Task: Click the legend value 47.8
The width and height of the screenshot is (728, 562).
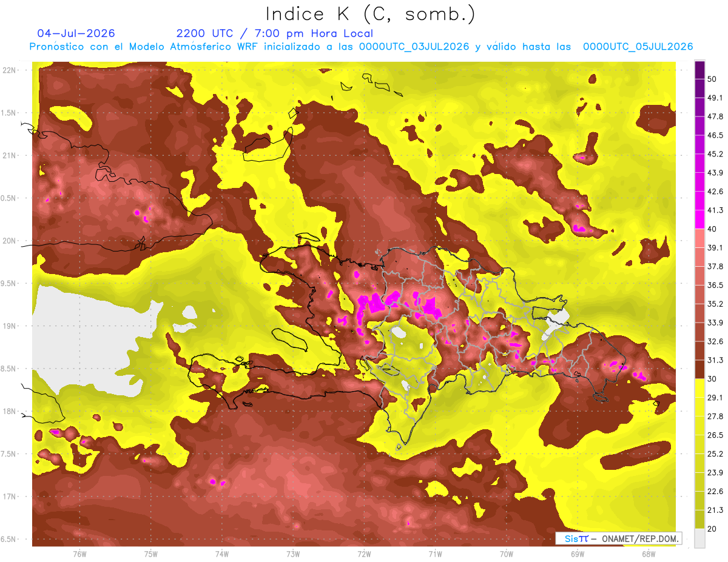Action: [x=715, y=117]
